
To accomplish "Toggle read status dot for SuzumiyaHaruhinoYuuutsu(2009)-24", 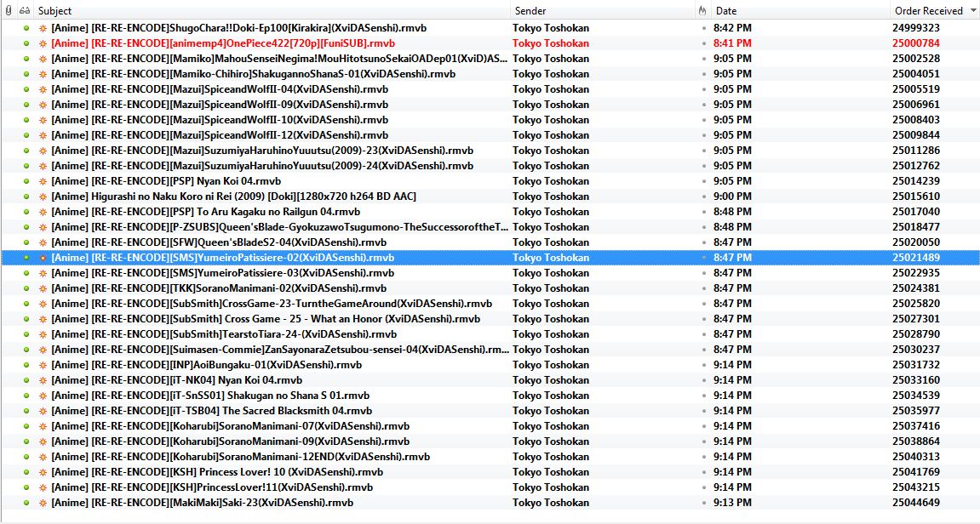I will point(26,166).
